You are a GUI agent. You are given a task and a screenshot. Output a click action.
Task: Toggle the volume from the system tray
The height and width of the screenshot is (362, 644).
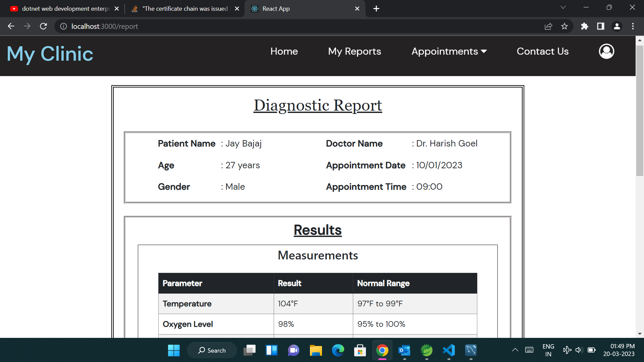579,350
